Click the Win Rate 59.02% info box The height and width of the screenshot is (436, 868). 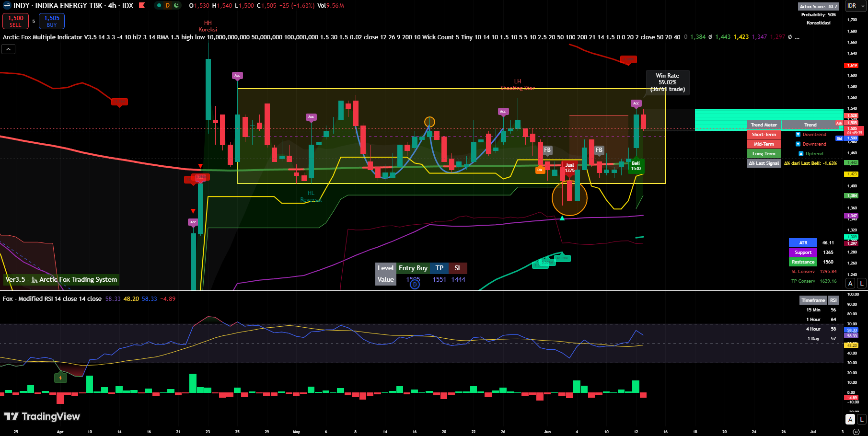coord(667,82)
